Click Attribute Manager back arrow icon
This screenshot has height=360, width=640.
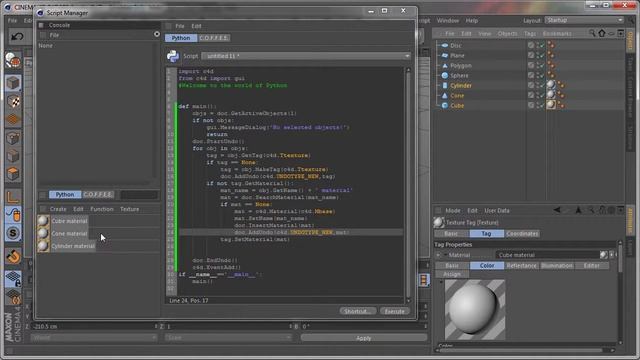[x=557, y=210]
